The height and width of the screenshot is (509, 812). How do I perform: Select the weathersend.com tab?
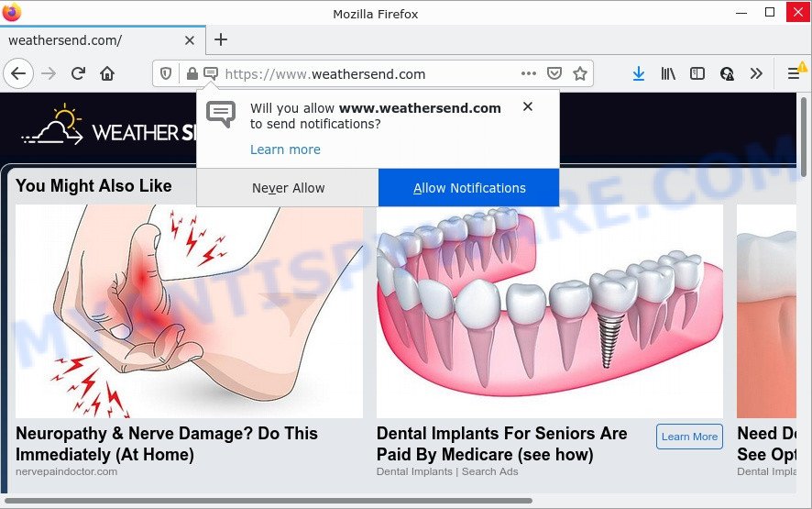click(103, 40)
